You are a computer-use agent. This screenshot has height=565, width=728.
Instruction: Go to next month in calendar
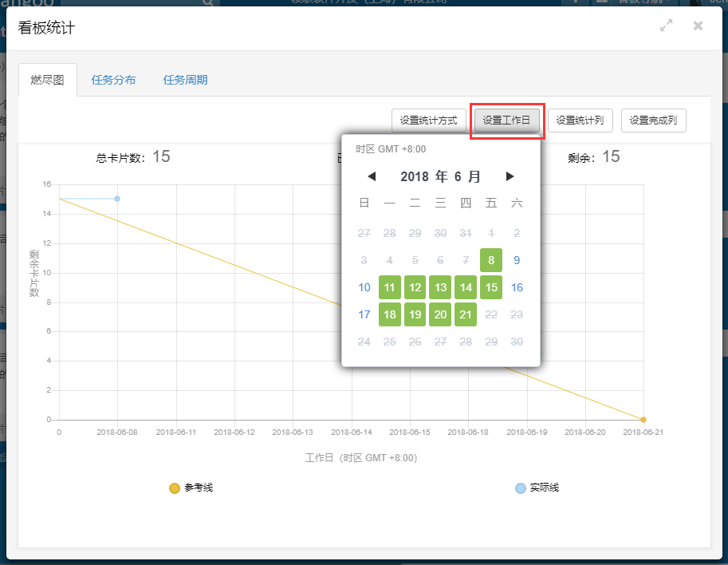[510, 176]
